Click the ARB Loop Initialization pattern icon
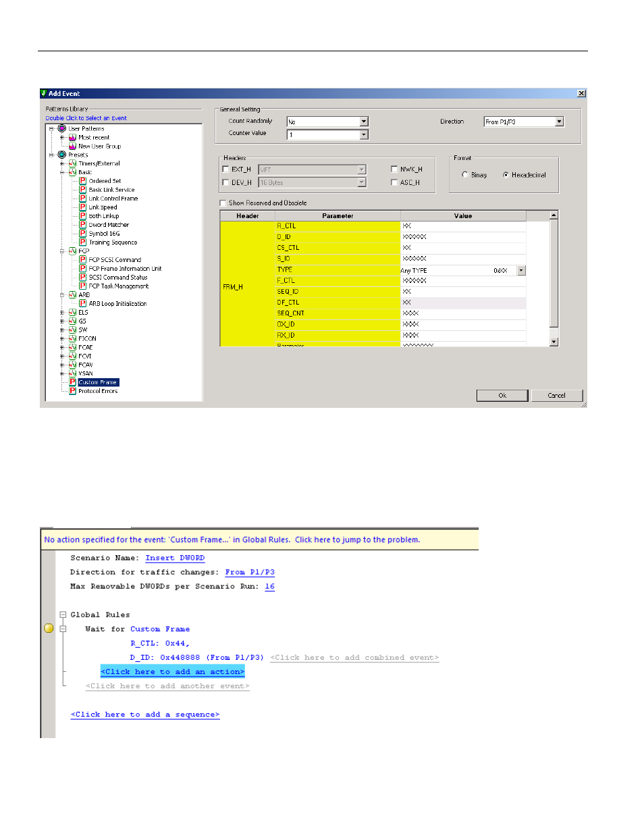The width and height of the screenshot is (644, 834). click(82, 304)
